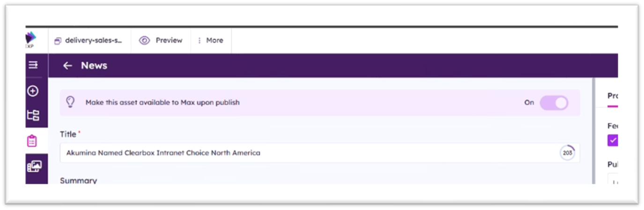Click the News page heading
This screenshot has width=644, height=210.
[94, 66]
